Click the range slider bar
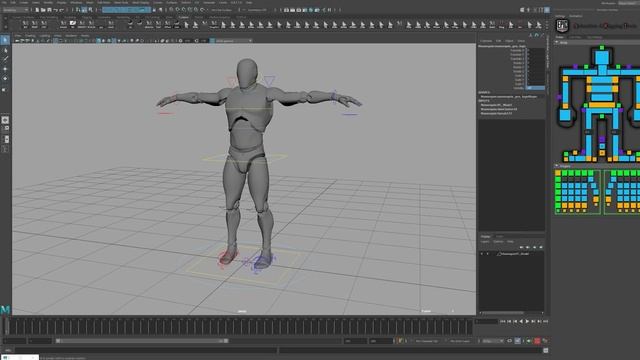Viewport: 640px width, 360px height. click(142, 341)
